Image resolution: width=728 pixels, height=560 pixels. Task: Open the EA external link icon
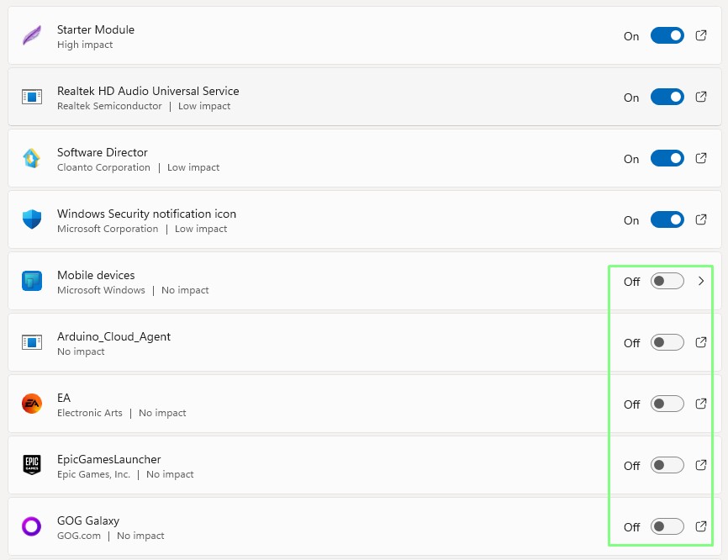(701, 404)
